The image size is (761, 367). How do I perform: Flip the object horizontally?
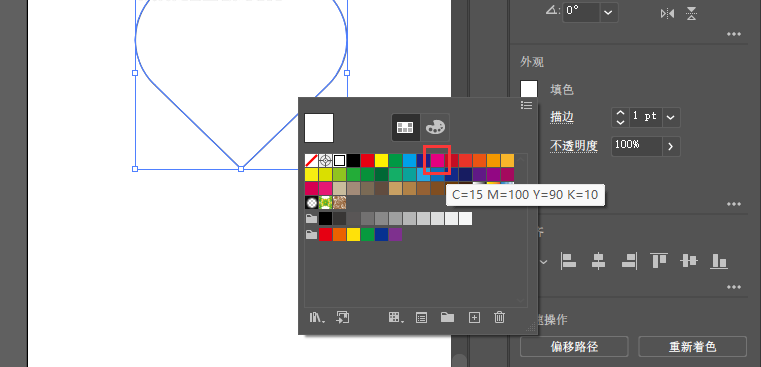click(667, 14)
